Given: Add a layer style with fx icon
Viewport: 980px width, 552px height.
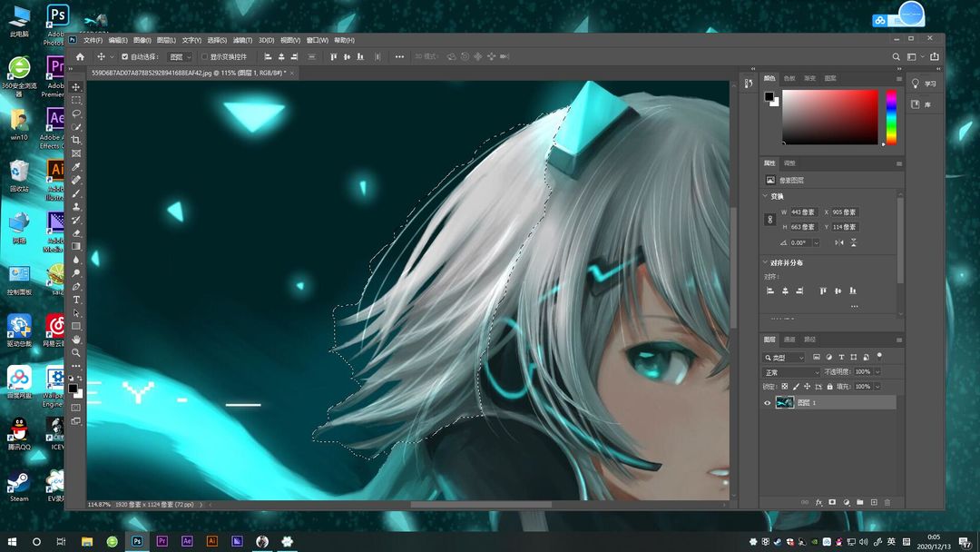Looking at the screenshot, I should (x=818, y=503).
